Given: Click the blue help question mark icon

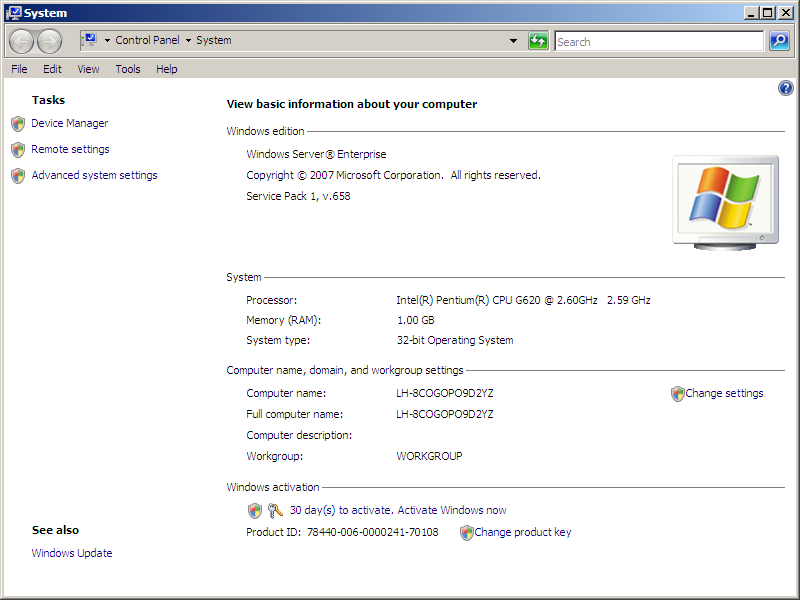Looking at the screenshot, I should coord(785,89).
